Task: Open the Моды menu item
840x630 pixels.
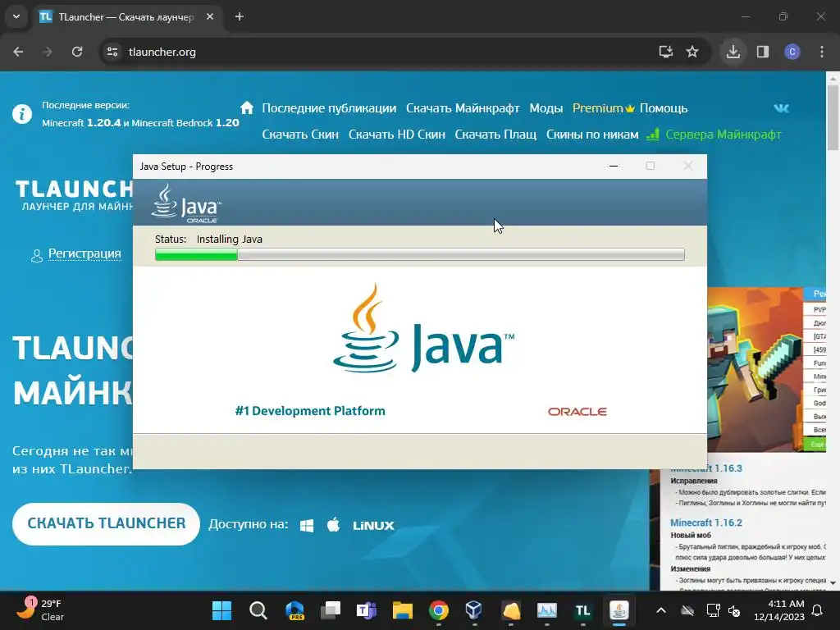Action: coord(546,108)
